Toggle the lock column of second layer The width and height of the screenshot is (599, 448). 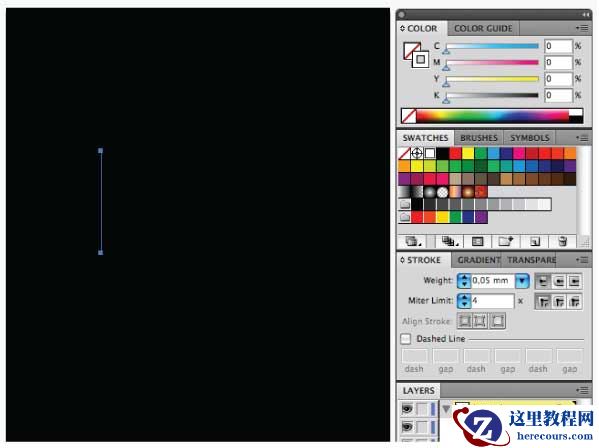click(x=422, y=426)
